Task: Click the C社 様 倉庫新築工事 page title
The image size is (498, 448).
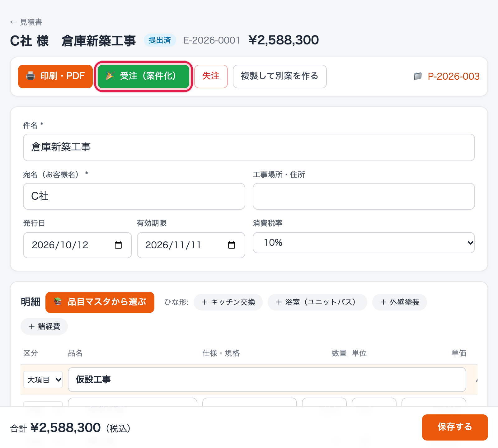Action: pyautogui.click(x=73, y=40)
